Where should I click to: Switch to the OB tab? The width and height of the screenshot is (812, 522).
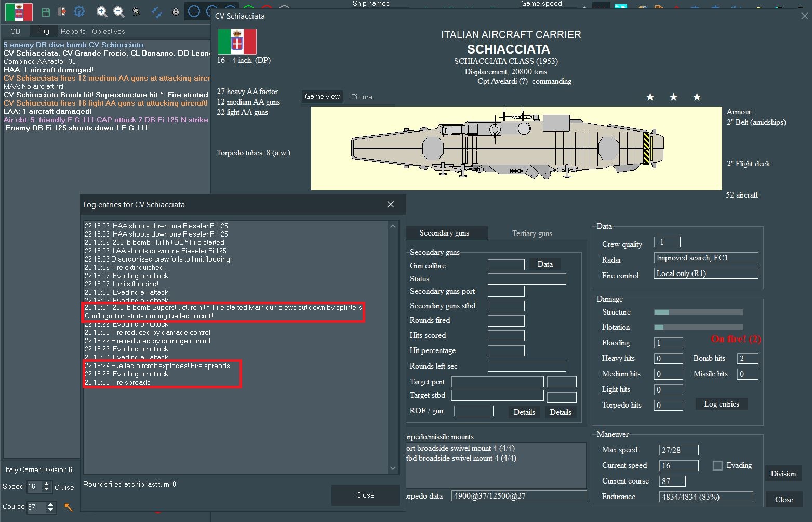[16, 31]
